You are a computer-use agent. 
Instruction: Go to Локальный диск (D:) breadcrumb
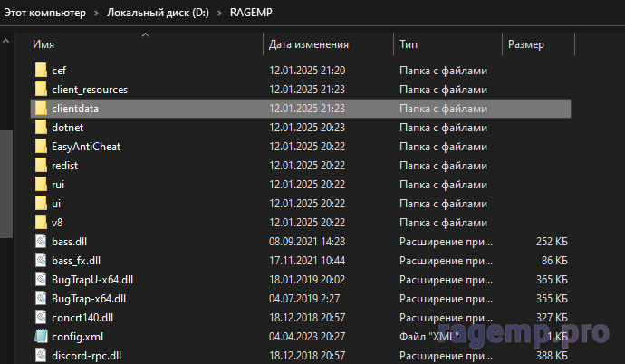[158, 13]
